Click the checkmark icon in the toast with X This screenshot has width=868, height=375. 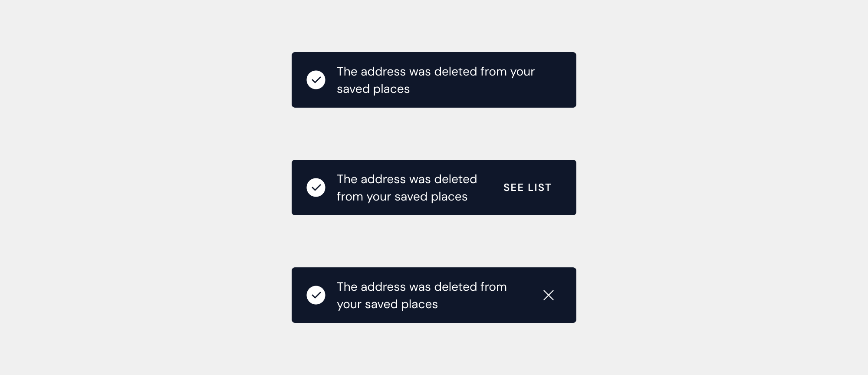[x=316, y=295]
